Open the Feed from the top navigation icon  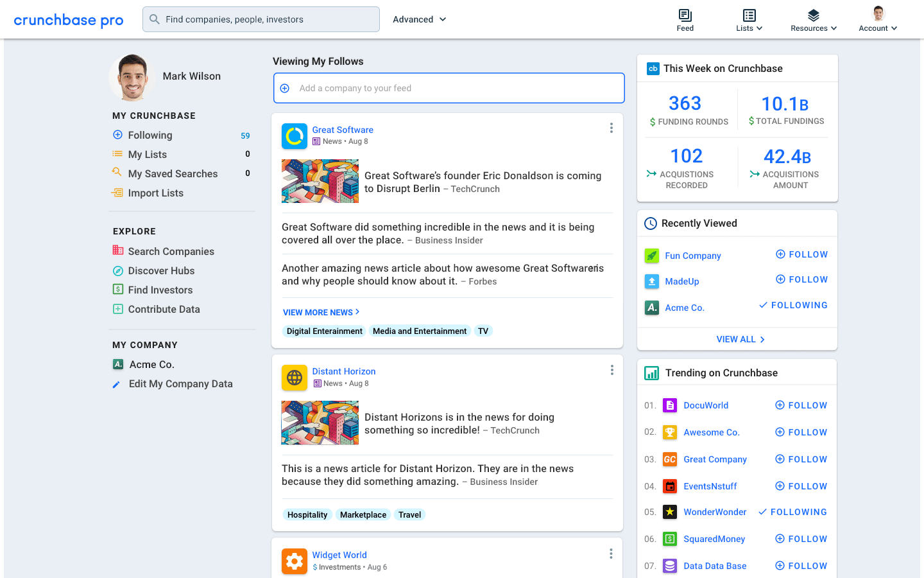(685, 19)
